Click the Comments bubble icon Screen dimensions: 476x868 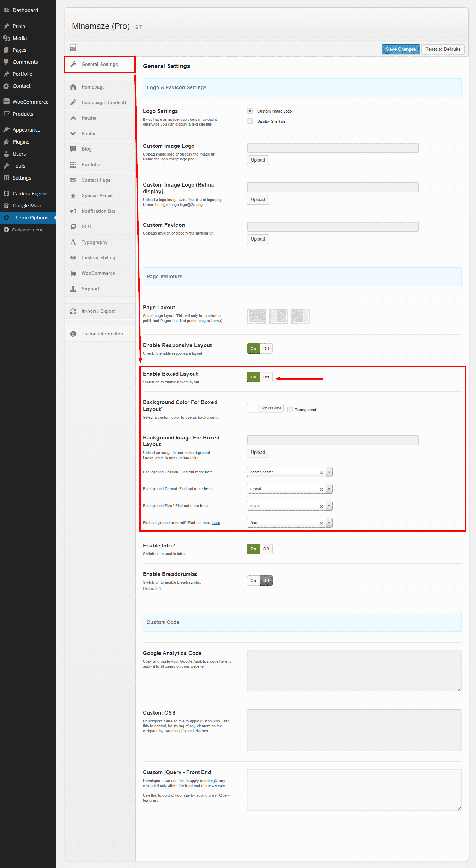tap(6, 62)
